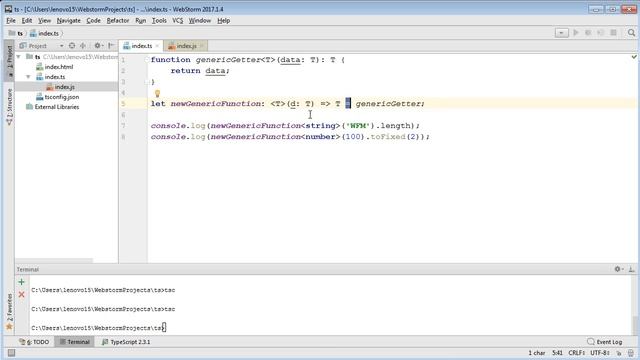This screenshot has width=640, height=360.
Task: Collapse all in Project panel
Action: 83,46
